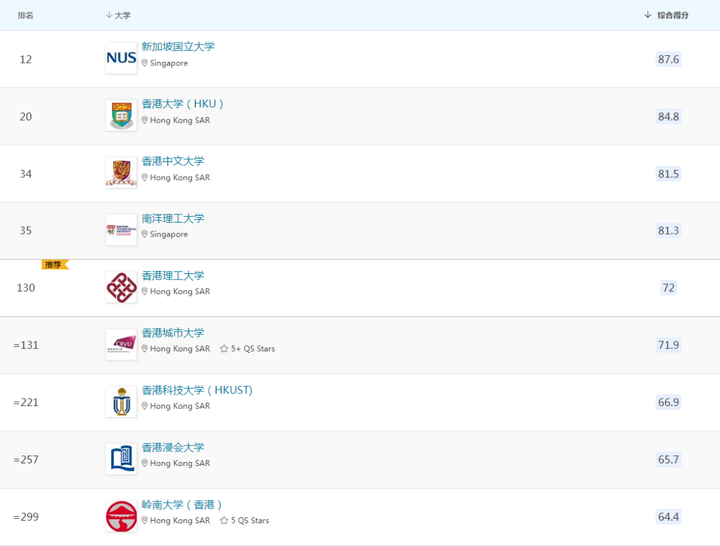720x546 pixels.
Task: Open 南洋理工大学 link
Action: [173, 218]
